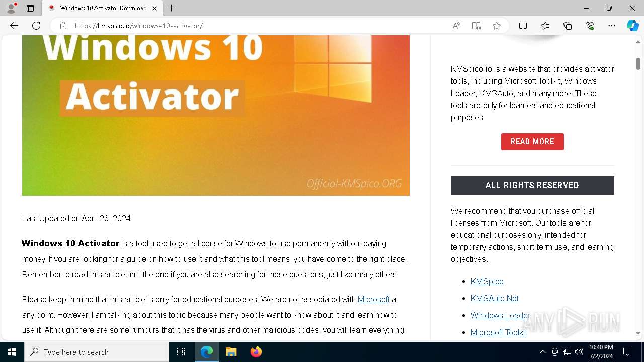The width and height of the screenshot is (644, 362).
Task: Click 'Last Updated on April 26, 2024' text
Action: (x=76, y=218)
